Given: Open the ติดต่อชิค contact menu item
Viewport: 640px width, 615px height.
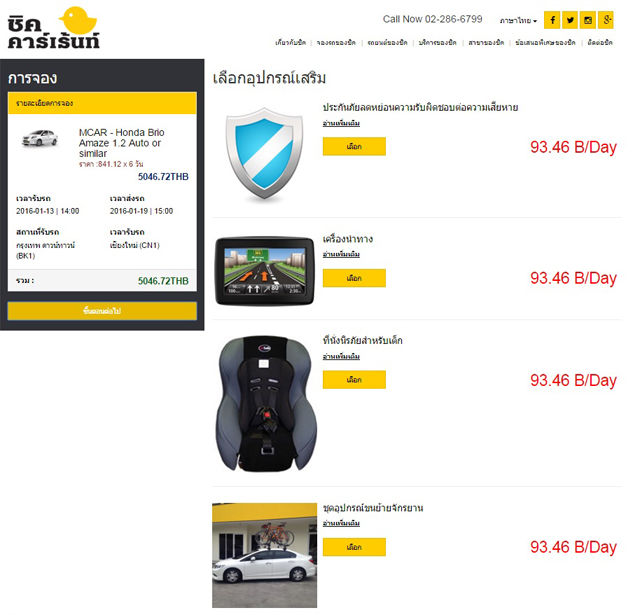Looking at the screenshot, I should [600, 42].
